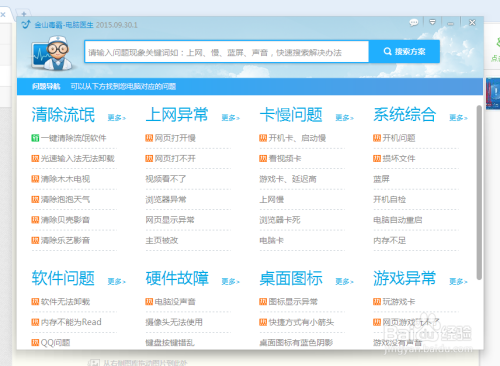This screenshot has width=500, height=366.
Task: Open the 上网慢 problem entry
Action: [x=271, y=199]
